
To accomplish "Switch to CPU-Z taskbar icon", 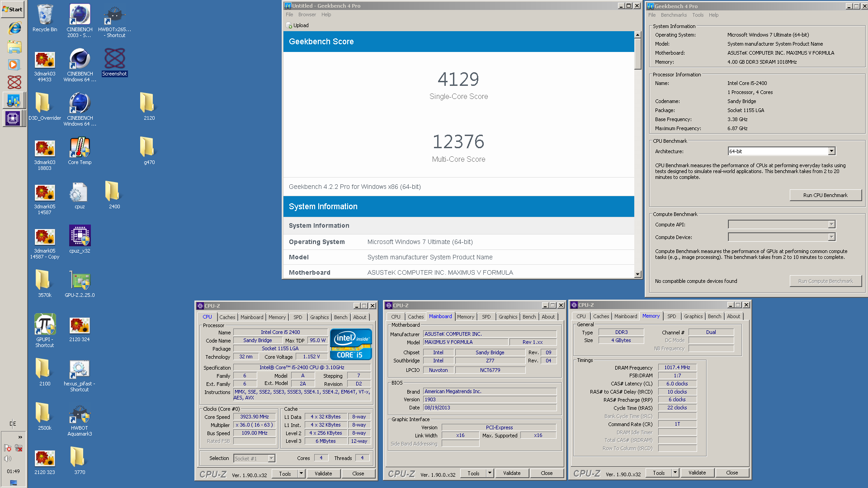I will pos(13,118).
